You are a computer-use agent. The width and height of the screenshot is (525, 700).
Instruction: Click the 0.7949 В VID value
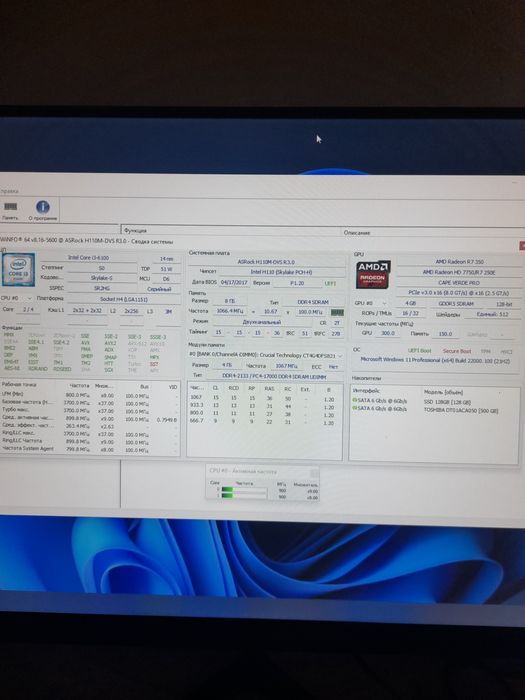click(167, 420)
